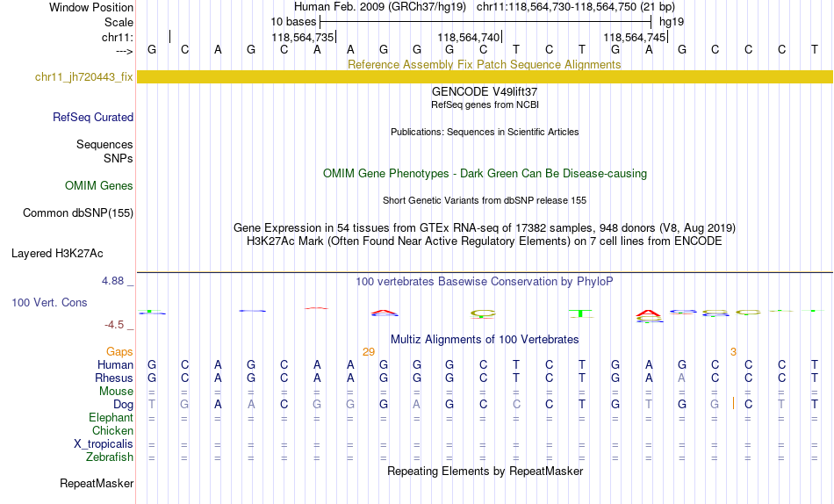The image size is (834, 504).
Task: Click the Zebrafish species row label
Action: point(110,457)
